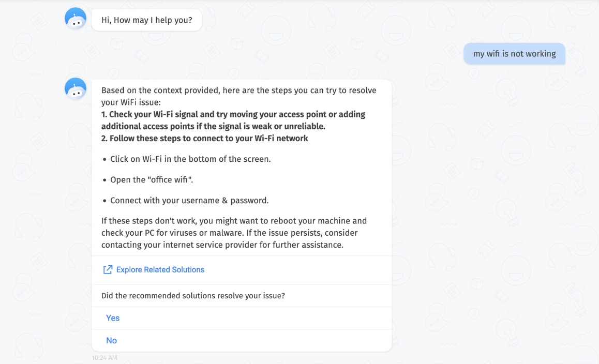Answer Yes to the resolution question
Image resolution: width=599 pixels, height=364 pixels.
(113, 318)
